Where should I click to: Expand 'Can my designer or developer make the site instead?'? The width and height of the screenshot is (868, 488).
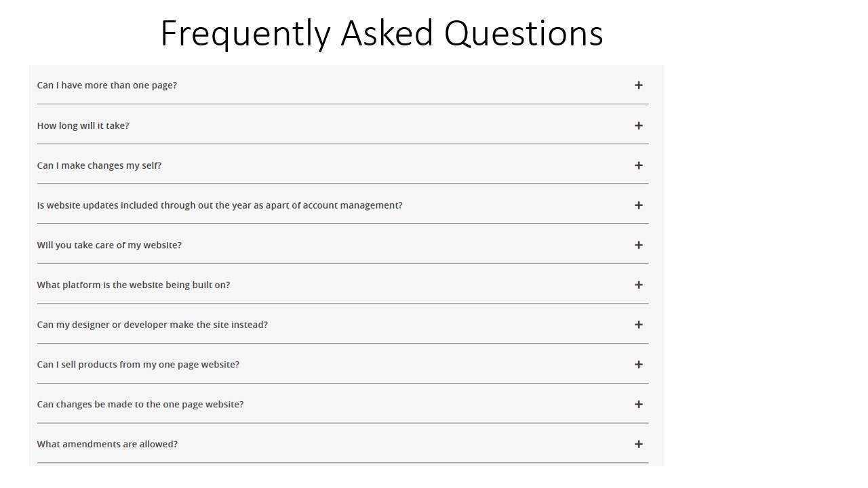click(x=342, y=325)
